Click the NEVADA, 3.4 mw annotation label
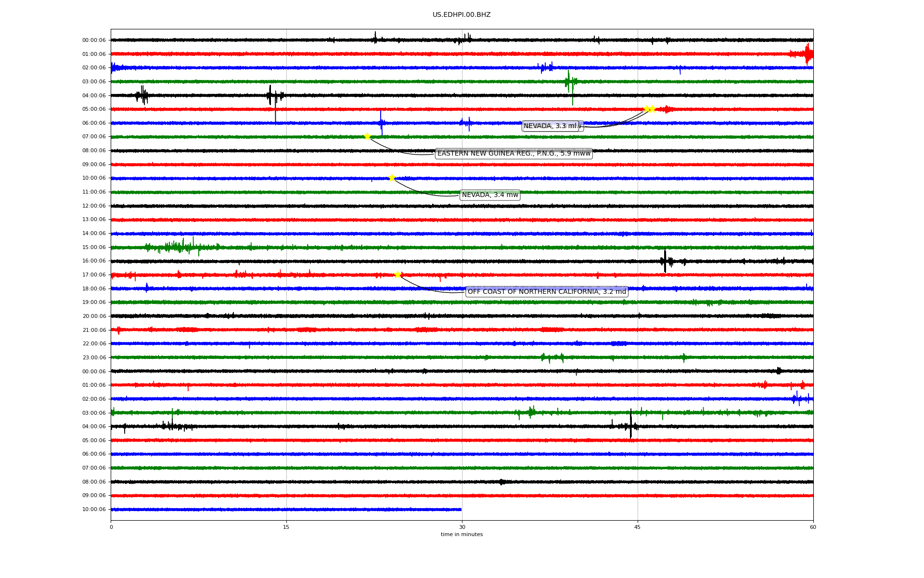Viewport: 924px width, 578px height. point(490,195)
